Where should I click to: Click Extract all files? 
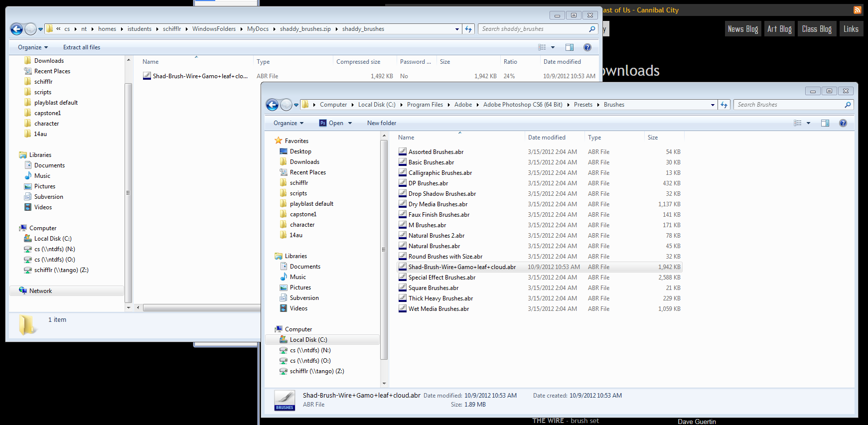pyautogui.click(x=82, y=47)
